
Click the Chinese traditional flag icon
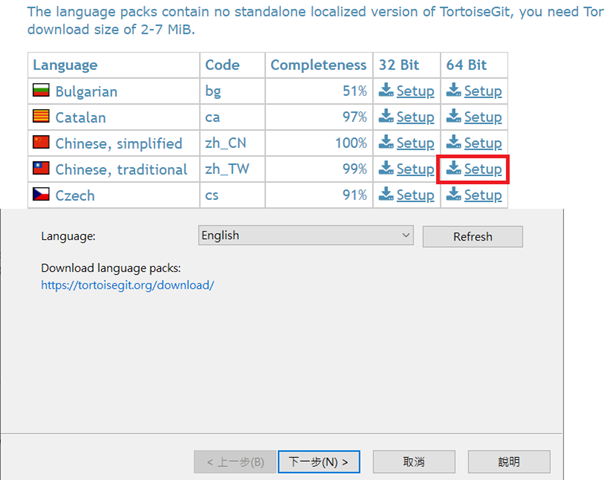pyautogui.click(x=41, y=168)
